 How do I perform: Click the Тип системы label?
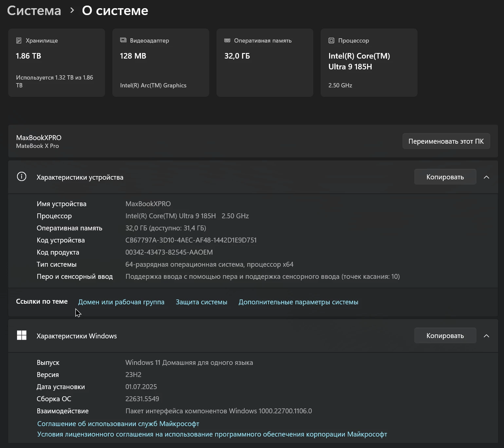[57, 264]
